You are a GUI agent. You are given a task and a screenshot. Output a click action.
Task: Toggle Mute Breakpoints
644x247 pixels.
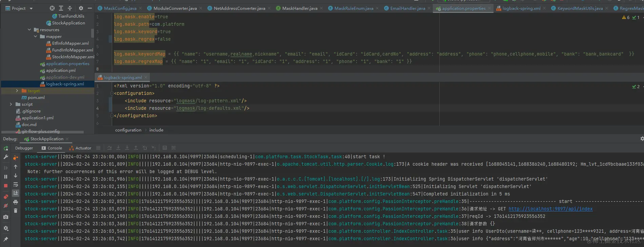(6, 206)
